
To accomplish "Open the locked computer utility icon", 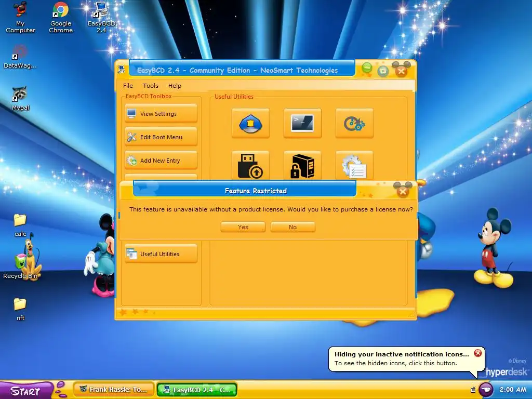I will pyautogui.click(x=302, y=166).
